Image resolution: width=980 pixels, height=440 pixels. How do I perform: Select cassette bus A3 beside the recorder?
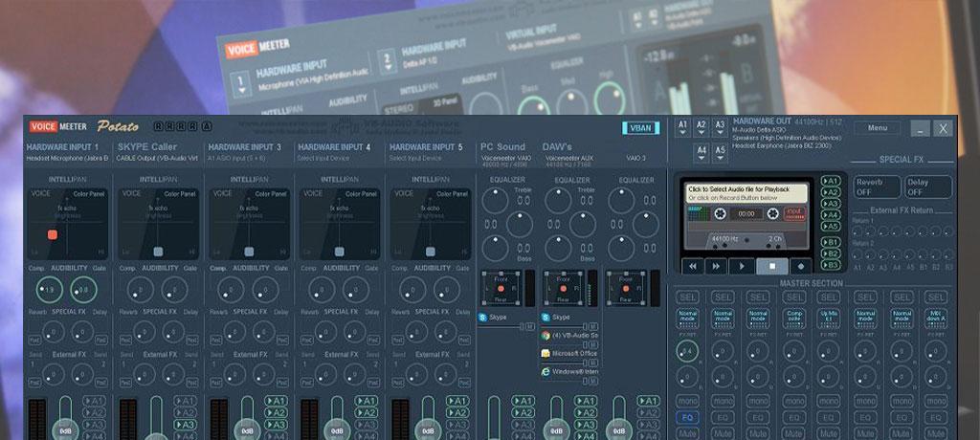(831, 203)
